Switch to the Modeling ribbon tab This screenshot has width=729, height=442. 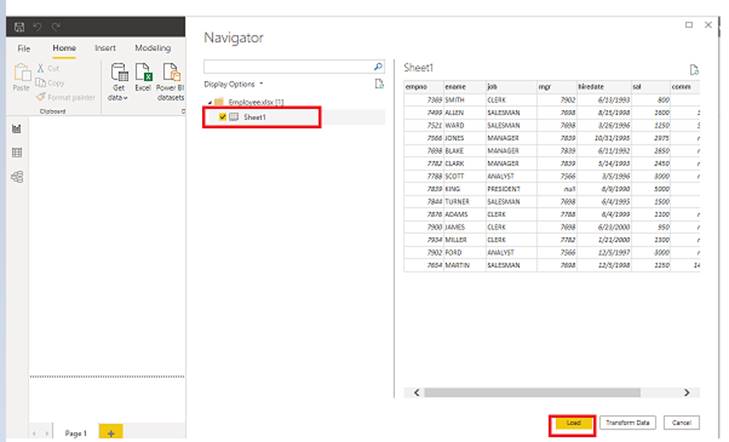(x=152, y=48)
